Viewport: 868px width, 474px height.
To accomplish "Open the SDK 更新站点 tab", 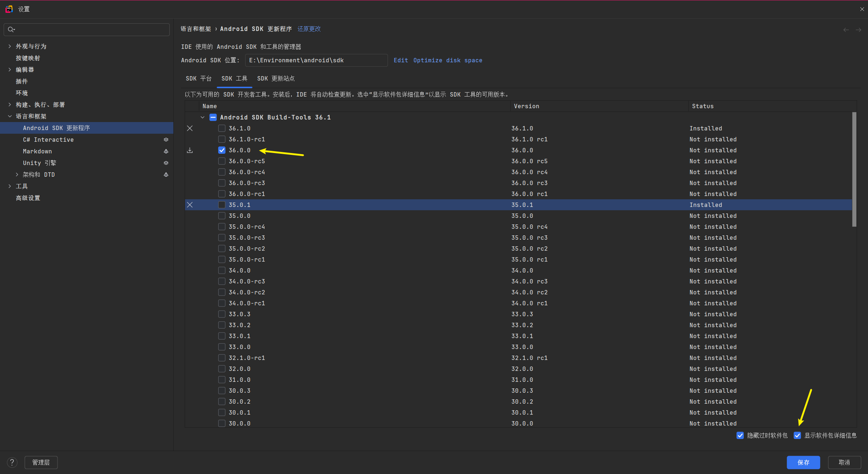I will click(x=276, y=78).
